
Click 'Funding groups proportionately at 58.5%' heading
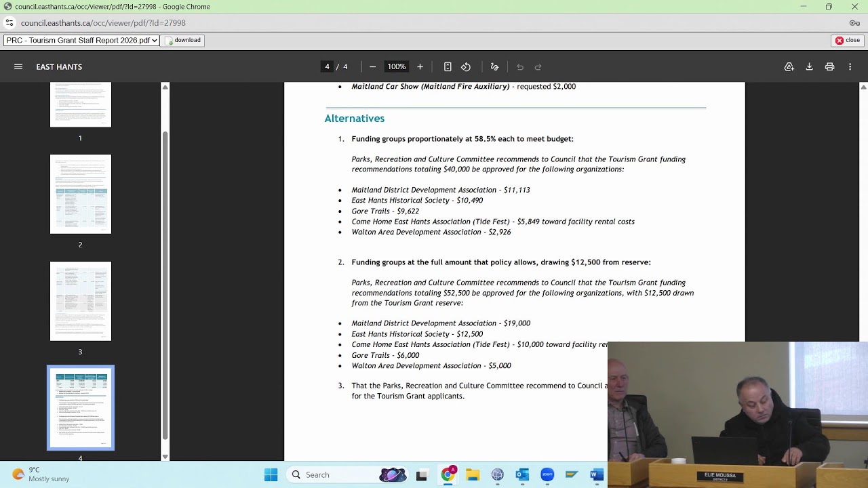pyautogui.click(x=462, y=138)
